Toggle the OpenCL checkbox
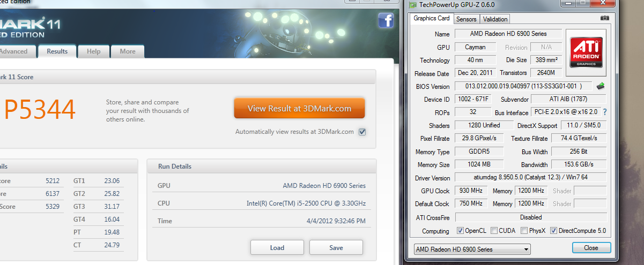The height and width of the screenshot is (265, 644). pyautogui.click(x=460, y=231)
